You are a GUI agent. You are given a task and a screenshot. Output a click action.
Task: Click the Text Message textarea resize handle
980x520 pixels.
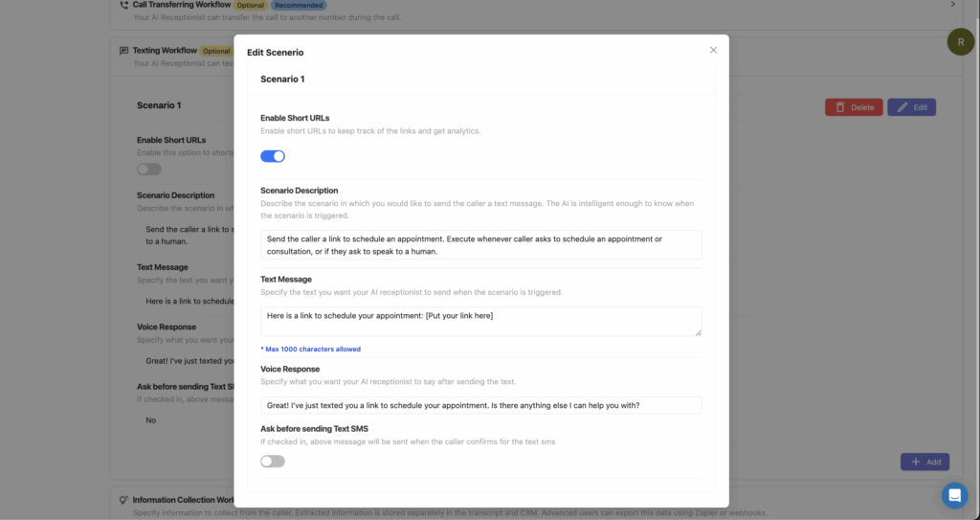698,332
